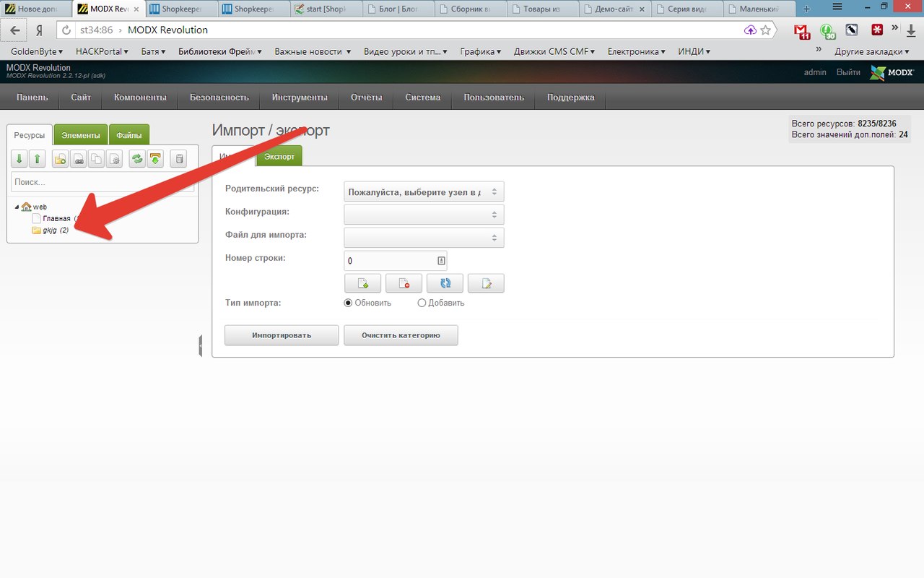This screenshot has width=924, height=578.
Task: Create new document icon with folder plus
Action: click(x=60, y=158)
